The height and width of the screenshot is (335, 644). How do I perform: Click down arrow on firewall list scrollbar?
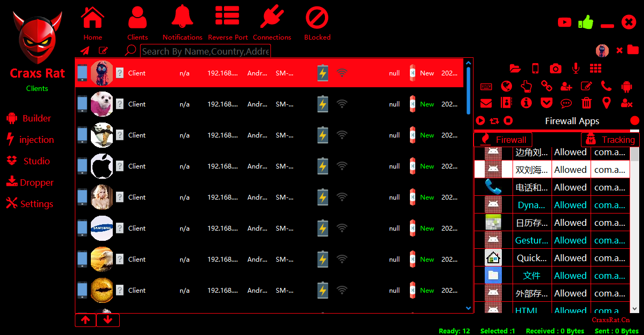[x=635, y=309]
